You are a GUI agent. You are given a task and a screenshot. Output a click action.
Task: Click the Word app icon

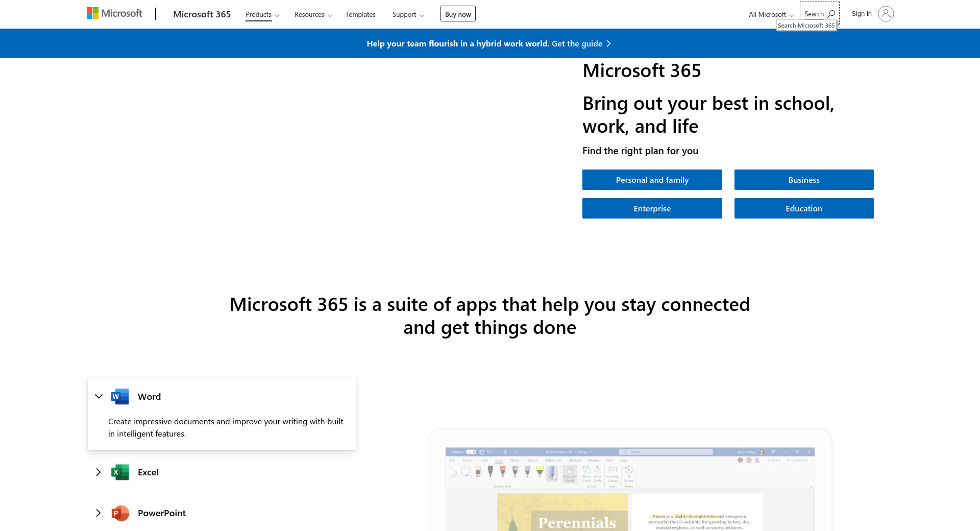click(x=120, y=397)
